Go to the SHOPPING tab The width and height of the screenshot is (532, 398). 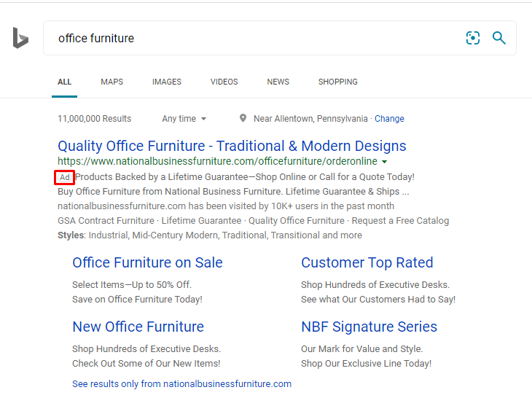(x=337, y=82)
